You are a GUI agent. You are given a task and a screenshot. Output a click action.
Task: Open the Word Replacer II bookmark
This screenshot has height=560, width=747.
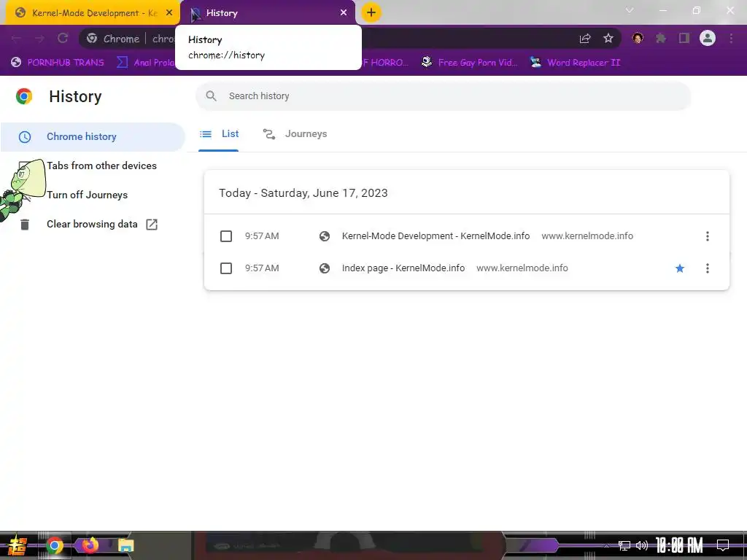click(x=576, y=63)
